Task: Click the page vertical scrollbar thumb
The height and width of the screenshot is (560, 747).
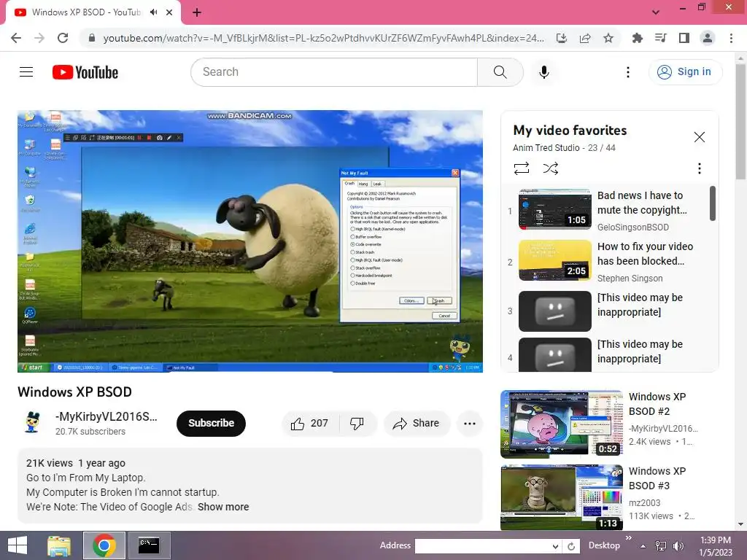Action: click(740, 122)
